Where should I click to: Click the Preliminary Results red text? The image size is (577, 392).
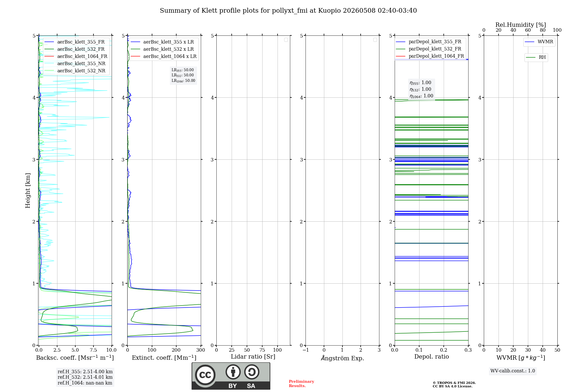301,384
